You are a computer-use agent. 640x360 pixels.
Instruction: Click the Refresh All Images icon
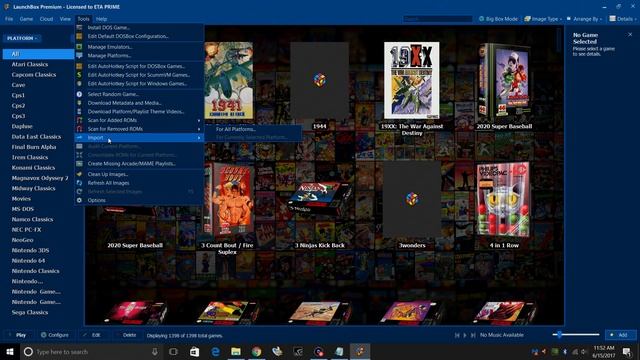click(79, 183)
